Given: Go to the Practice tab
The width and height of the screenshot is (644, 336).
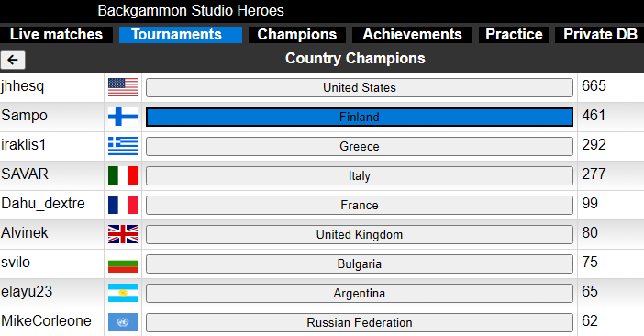Looking at the screenshot, I should 514,35.
